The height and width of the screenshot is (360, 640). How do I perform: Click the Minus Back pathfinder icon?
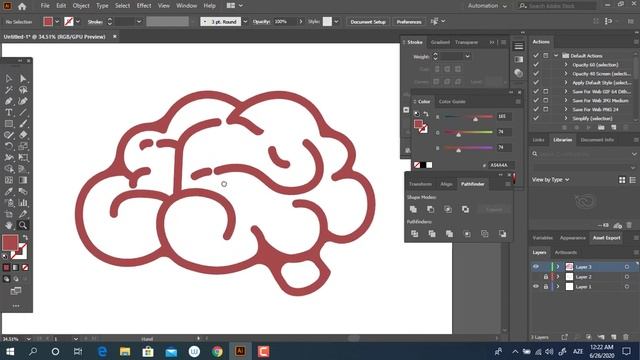[502, 234]
